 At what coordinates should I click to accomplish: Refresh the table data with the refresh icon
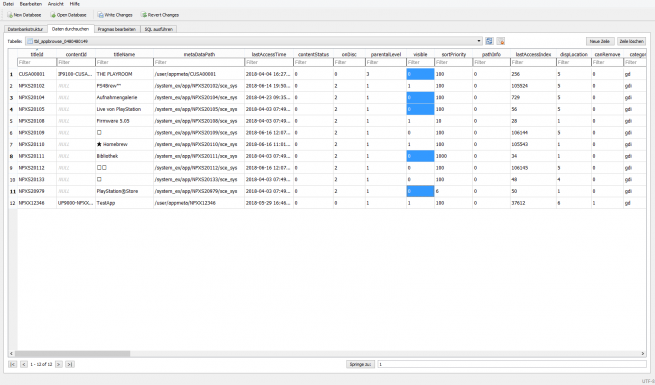coord(489,41)
